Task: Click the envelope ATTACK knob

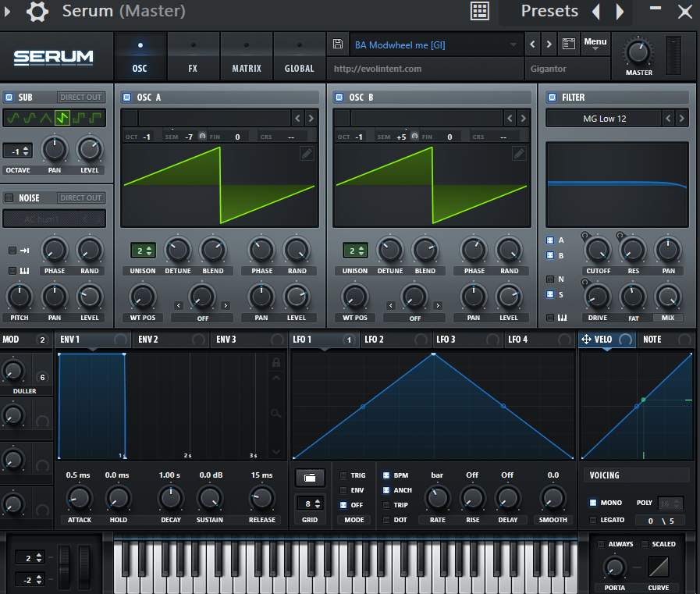Action: (x=79, y=499)
